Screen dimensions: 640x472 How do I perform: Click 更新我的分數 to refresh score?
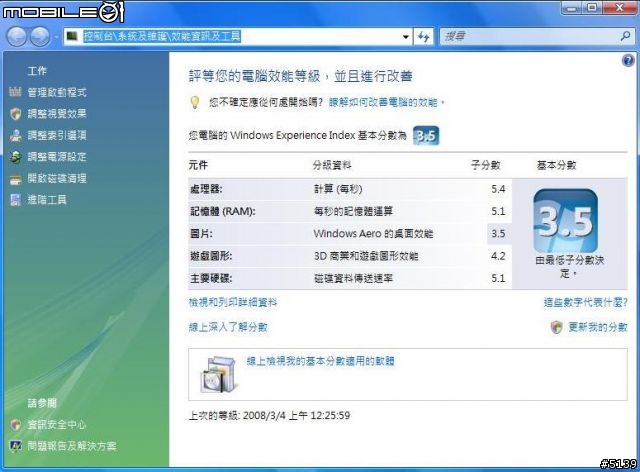point(598,327)
